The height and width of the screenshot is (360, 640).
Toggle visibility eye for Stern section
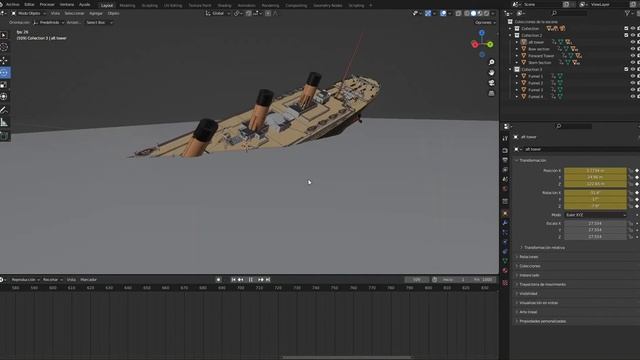pyautogui.click(x=633, y=62)
